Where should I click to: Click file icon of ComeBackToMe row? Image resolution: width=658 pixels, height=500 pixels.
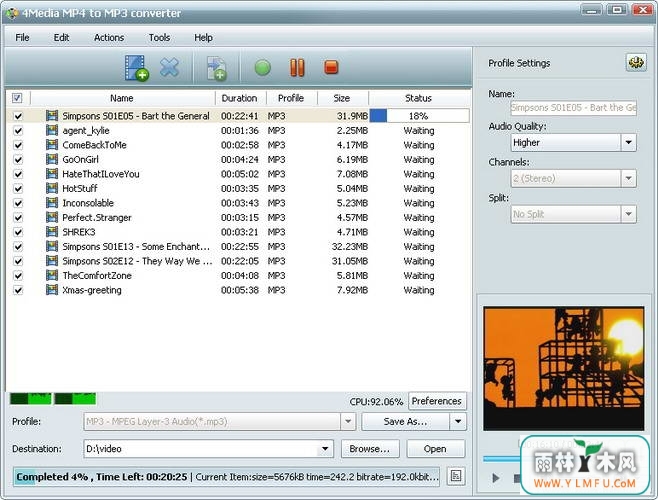[52, 145]
